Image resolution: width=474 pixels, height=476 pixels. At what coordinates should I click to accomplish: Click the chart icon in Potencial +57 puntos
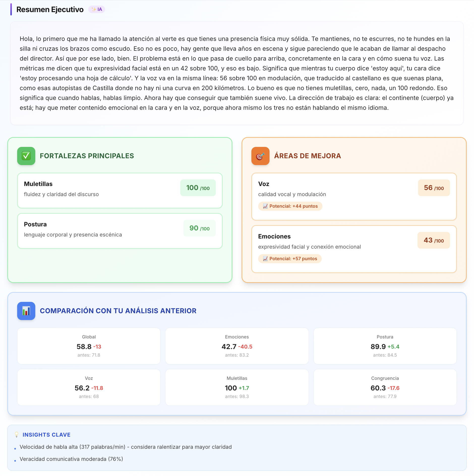(x=265, y=259)
